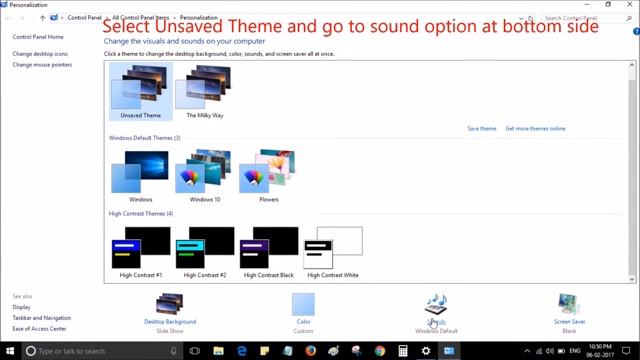
Task: Open network status tray icon
Action: point(539,351)
